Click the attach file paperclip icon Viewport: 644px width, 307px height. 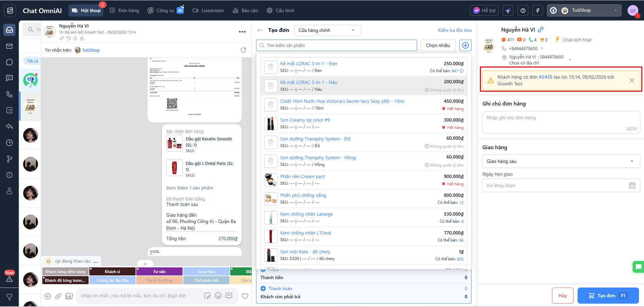click(58, 296)
